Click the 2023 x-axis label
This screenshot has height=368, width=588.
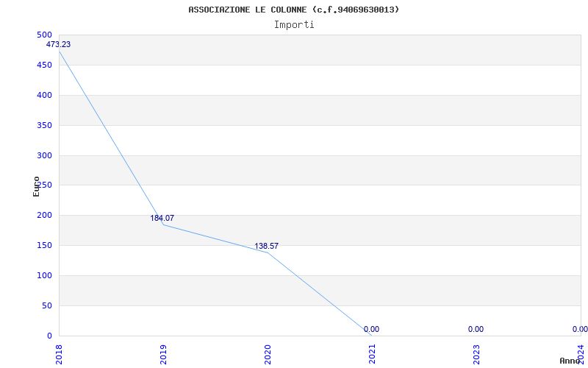pos(476,355)
